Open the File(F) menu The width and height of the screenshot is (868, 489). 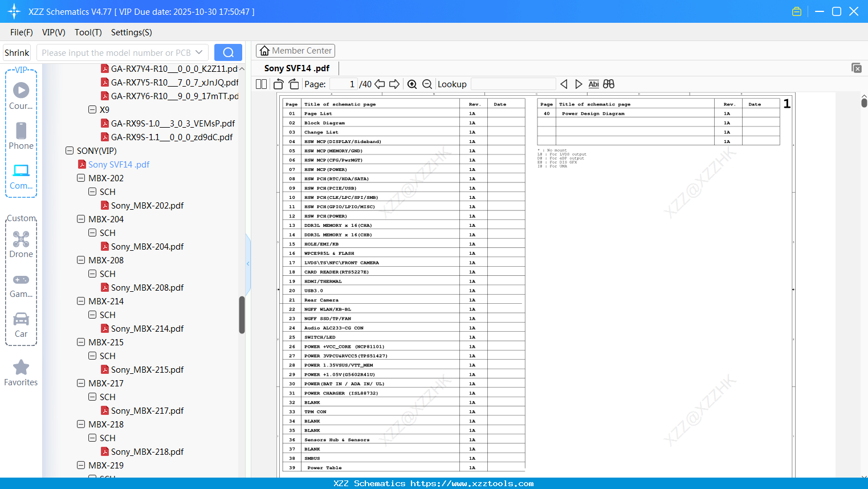22,32
